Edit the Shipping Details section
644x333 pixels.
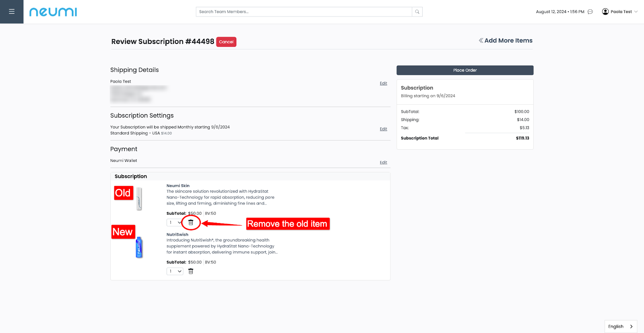[x=383, y=83]
